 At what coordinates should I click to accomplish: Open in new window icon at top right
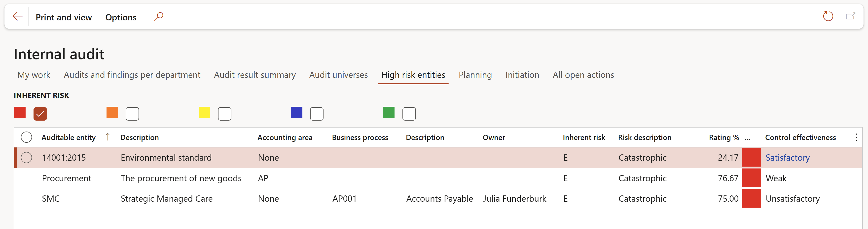pos(850,16)
